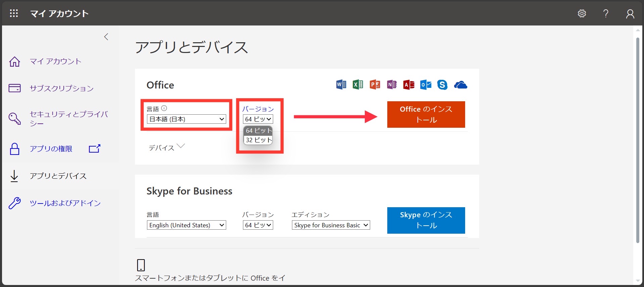Open セキュリティとプライバシー section
The height and width of the screenshot is (287, 644).
pos(69,119)
